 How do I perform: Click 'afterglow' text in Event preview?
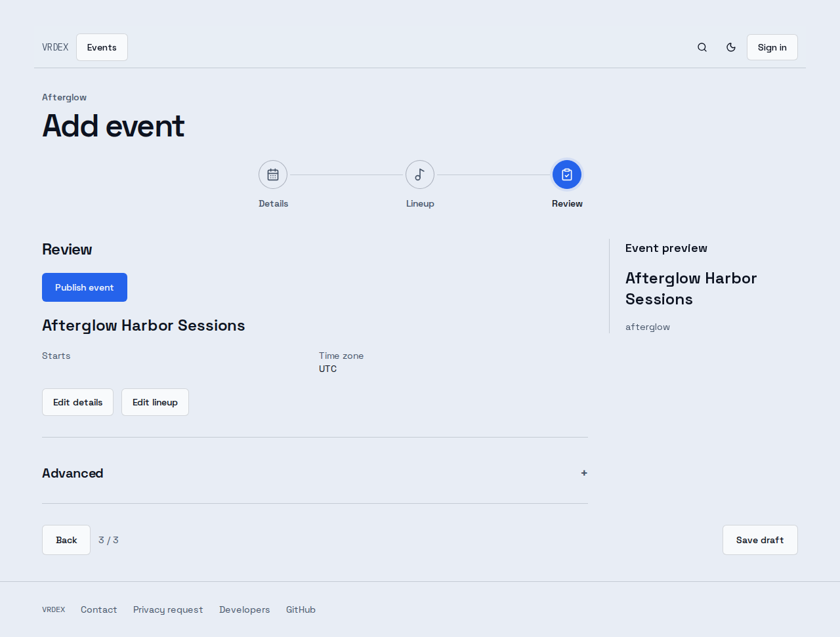point(648,327)
